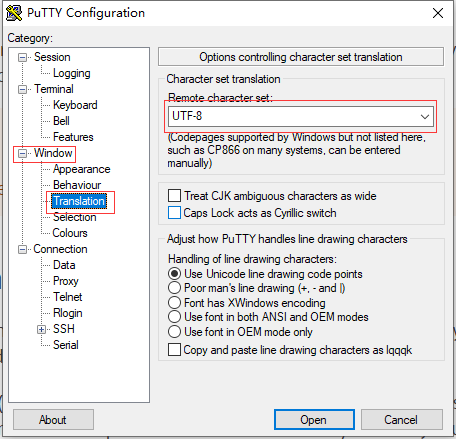The width and height of the screenshot is (456, 439).
Task: Tick Caps Lock acts as Cyrillic switch
Action: 174,213
